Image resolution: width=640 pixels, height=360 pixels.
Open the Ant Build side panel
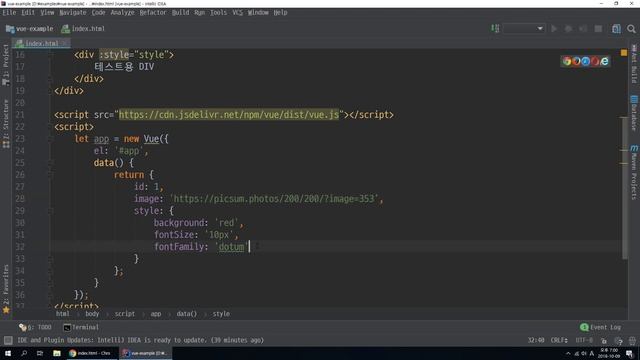click(x=634, y=63)
